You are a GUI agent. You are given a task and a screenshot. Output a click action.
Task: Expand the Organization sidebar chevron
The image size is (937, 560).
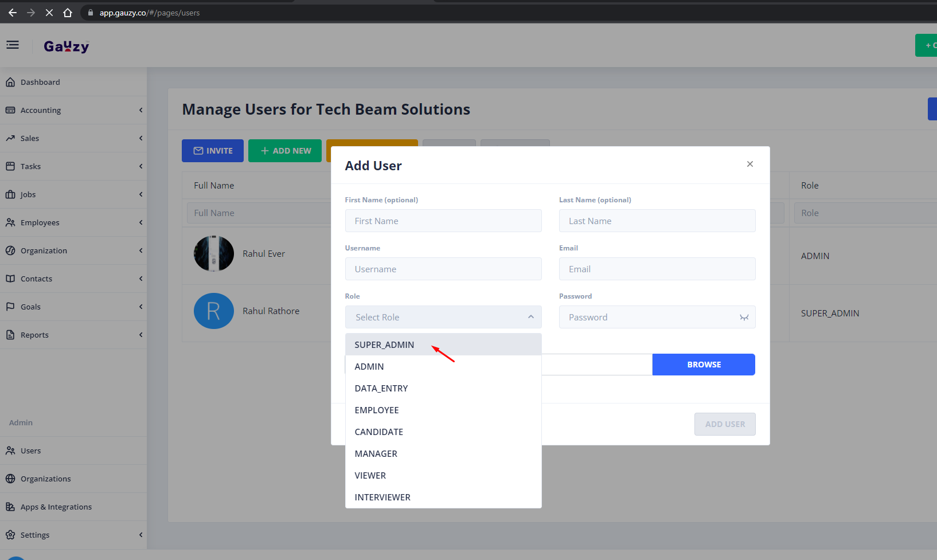tap(140, 250)
